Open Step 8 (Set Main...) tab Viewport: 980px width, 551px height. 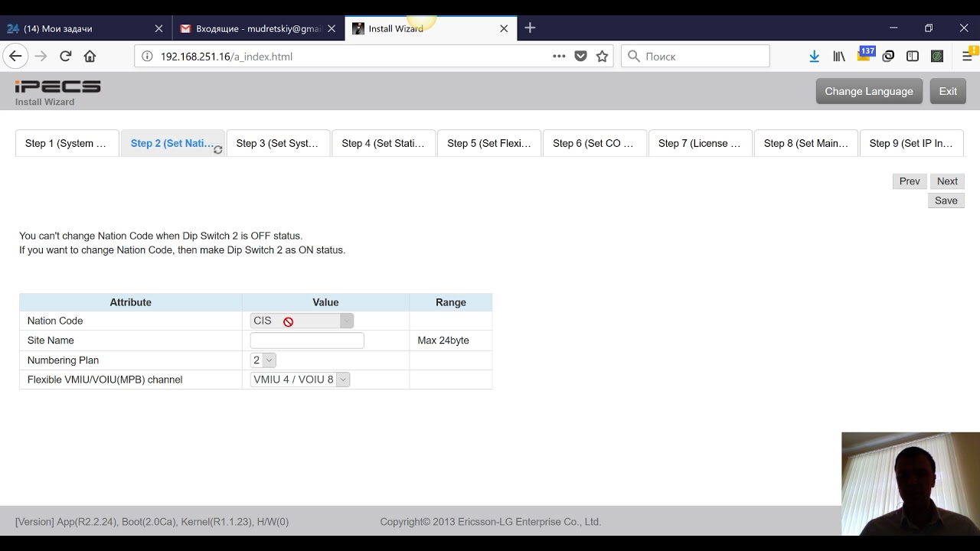806,143
